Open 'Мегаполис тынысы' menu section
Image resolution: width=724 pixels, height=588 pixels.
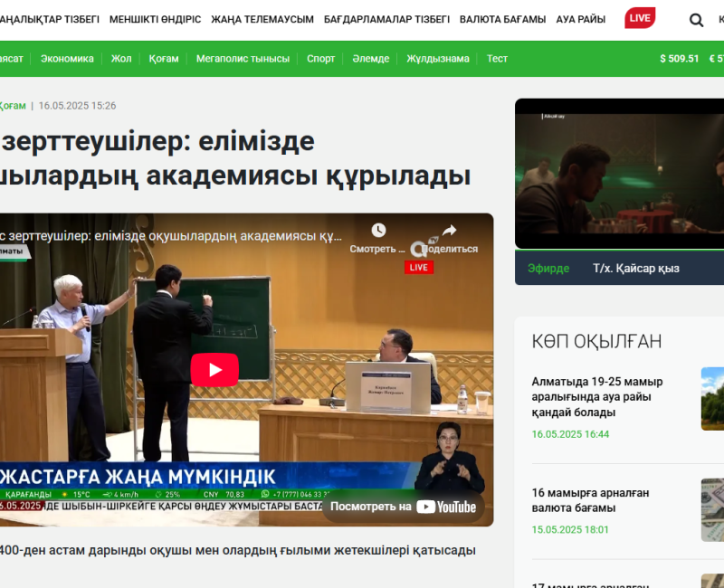coord(243,59)
